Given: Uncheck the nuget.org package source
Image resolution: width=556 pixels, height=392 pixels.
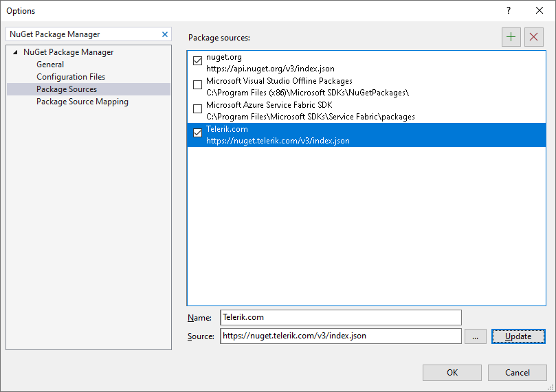Looking at the screenshot, I should [x=198, y=62].
